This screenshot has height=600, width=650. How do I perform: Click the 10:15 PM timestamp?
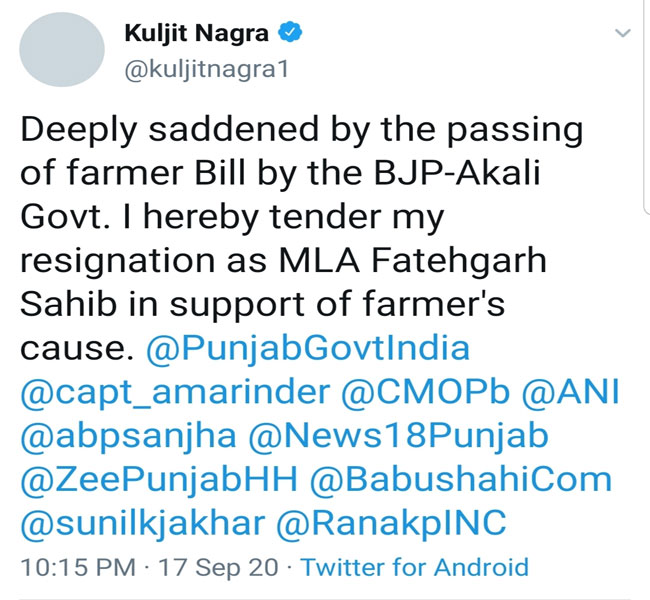coord(78,567)
